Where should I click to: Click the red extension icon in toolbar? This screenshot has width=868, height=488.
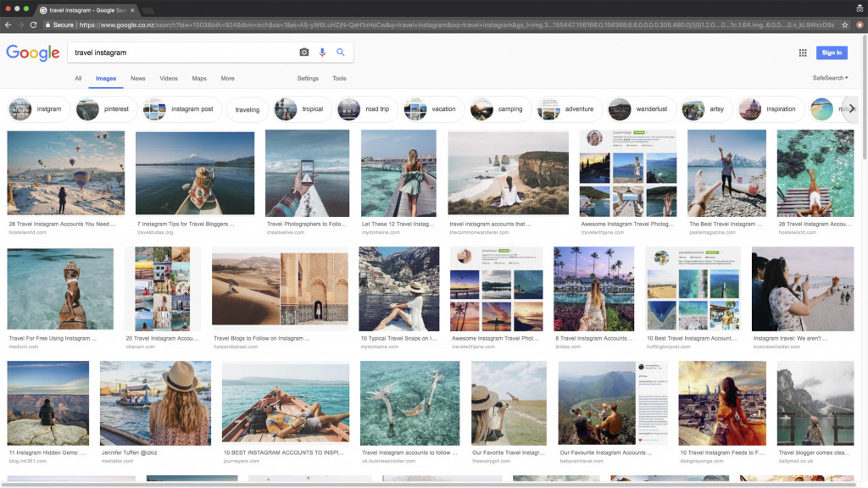click(x=860, y=25)
